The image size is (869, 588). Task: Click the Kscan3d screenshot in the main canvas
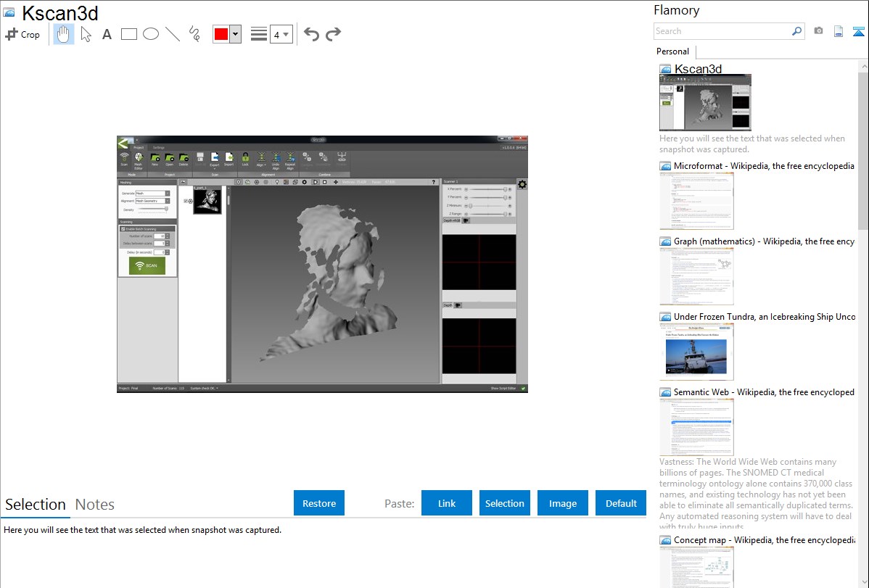[322, 264]
